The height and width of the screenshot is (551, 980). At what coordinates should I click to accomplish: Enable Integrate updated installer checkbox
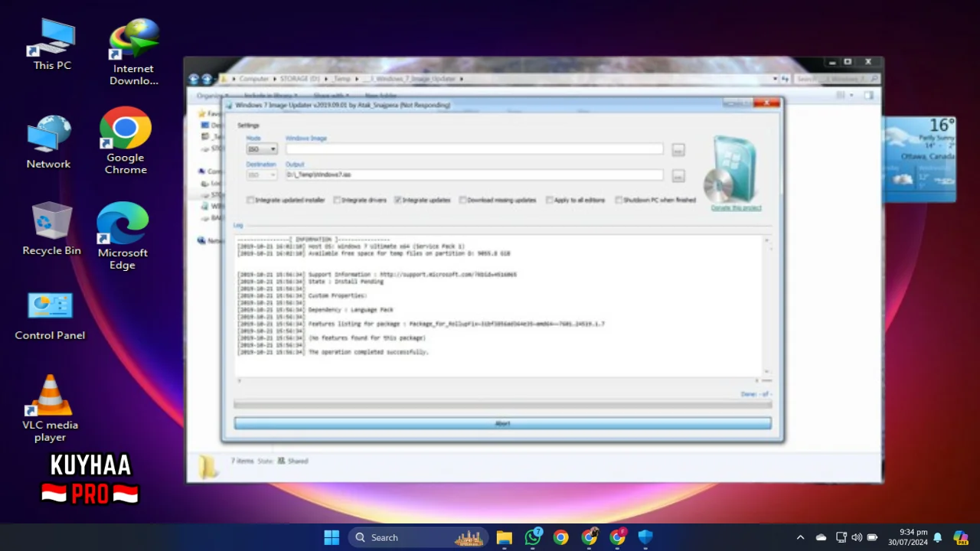[250, 200]
